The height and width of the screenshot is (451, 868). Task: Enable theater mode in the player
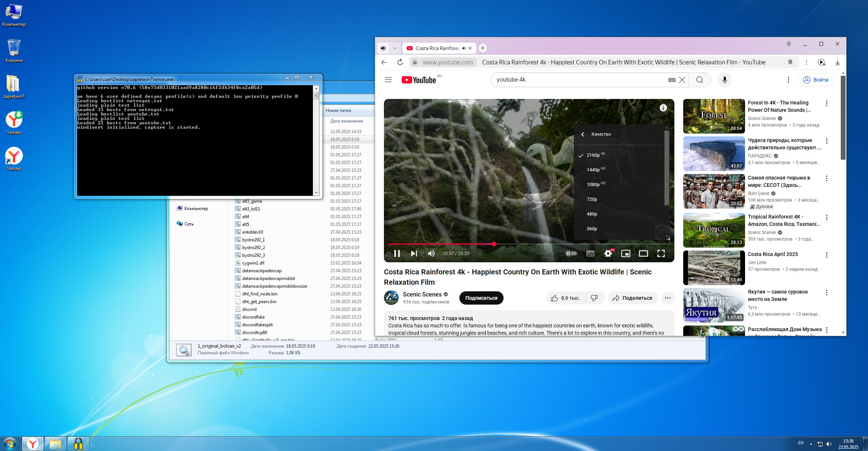click(x=643, y=253)
